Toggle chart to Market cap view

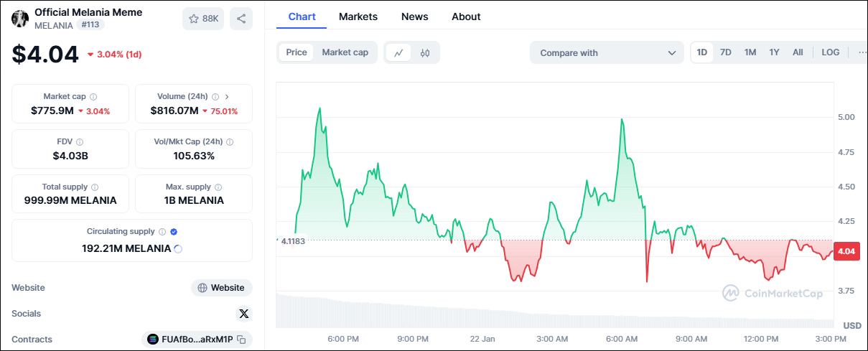345,52
